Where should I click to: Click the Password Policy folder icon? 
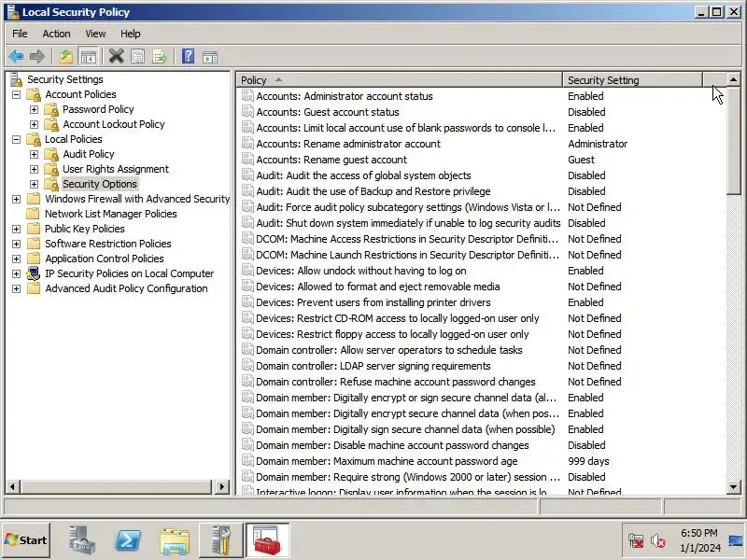click(51, 109)
